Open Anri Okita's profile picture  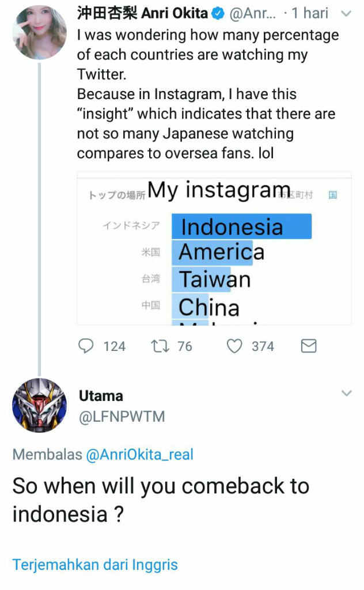(39, 32)
